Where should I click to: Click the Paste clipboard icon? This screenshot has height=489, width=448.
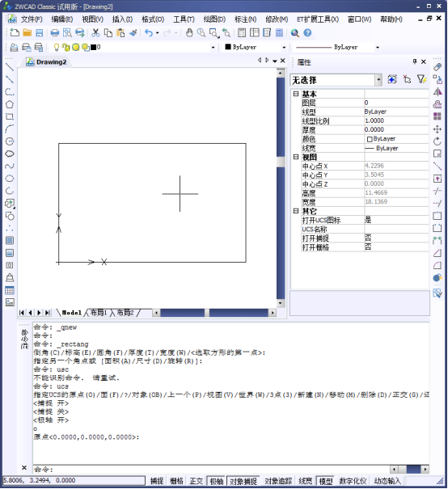tap(120, 33)
